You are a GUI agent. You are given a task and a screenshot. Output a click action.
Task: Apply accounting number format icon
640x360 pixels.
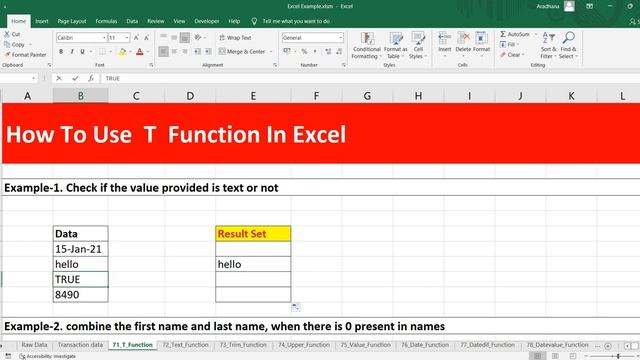click(287, 51)
